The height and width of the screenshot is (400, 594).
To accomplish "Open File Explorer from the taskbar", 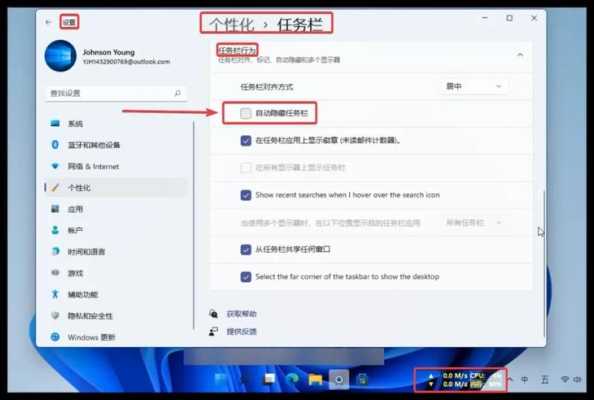I will click(x=315, y=379).
